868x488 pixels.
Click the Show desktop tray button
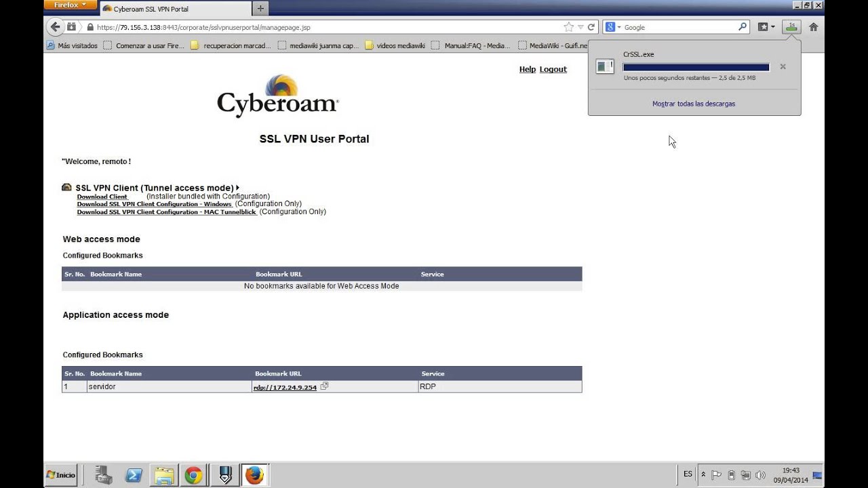[x=817, y=475]
